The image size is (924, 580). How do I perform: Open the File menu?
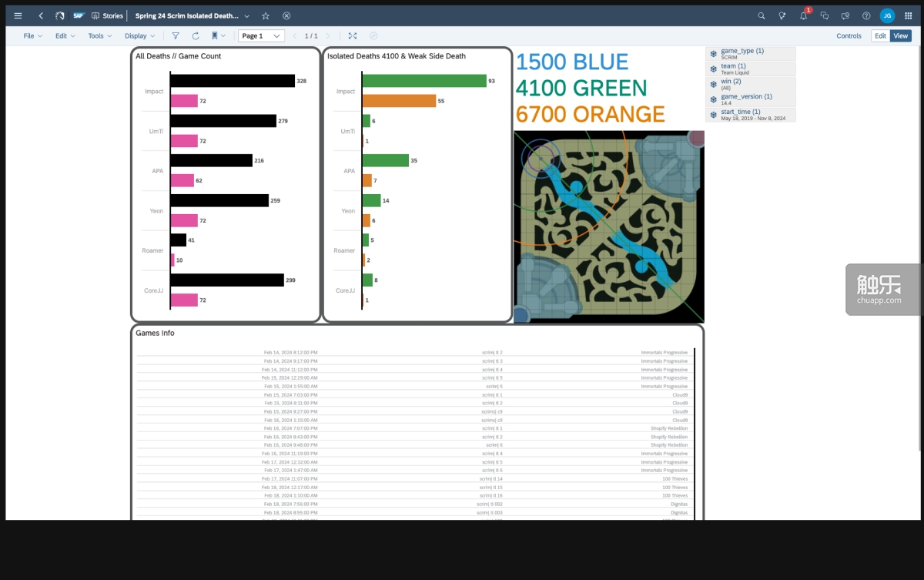click(x=32, y=35)
